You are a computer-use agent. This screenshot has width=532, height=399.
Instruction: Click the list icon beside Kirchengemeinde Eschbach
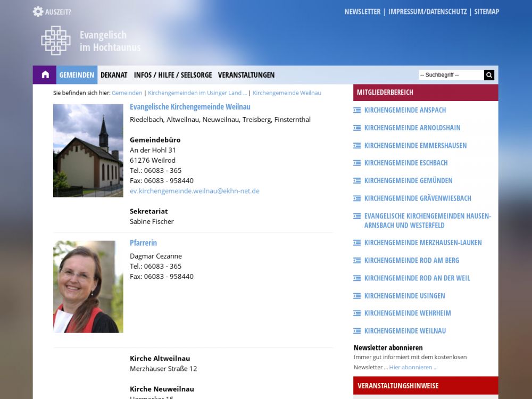pyautogui.click(x=357, y=163)
